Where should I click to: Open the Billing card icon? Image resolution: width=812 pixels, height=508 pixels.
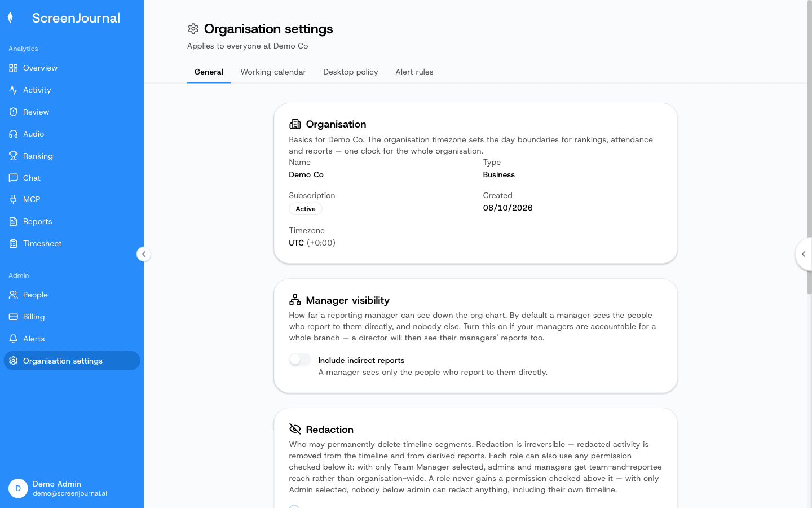13,317
